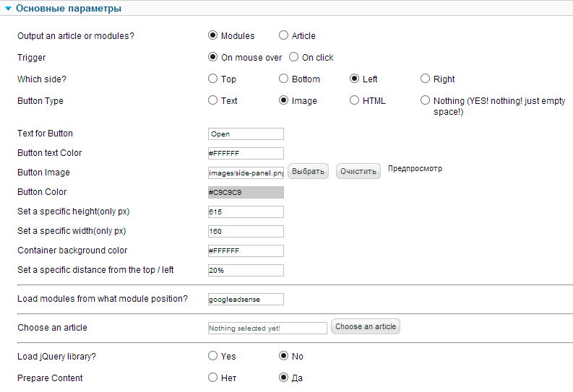This screenshot has height=392, width=573.
Task: Click the specific width field
Action: point(246,232)
